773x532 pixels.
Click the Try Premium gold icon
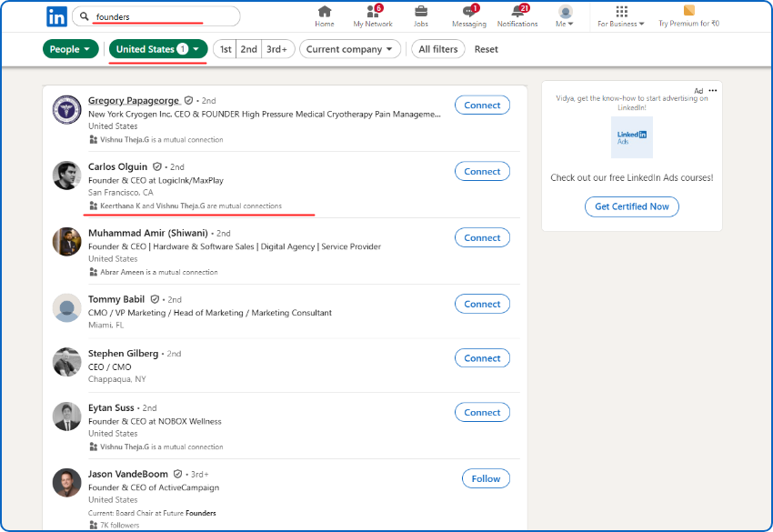click(688, 10)
